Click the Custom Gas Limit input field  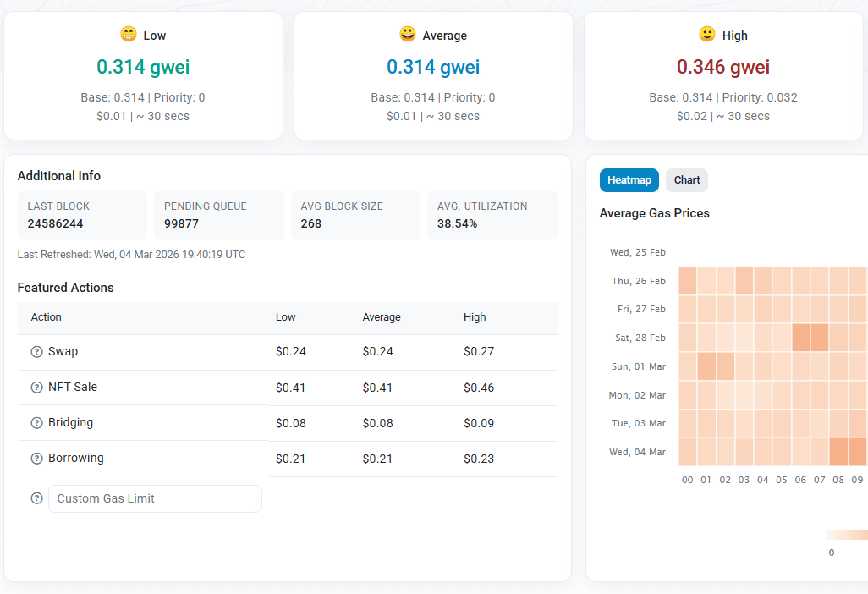coord(155,498)
